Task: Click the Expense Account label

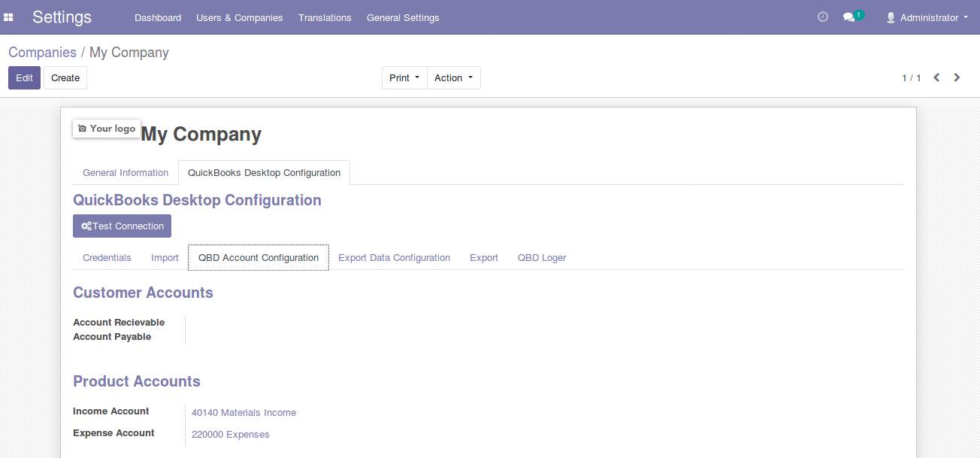Action: (x=113, y=432)
